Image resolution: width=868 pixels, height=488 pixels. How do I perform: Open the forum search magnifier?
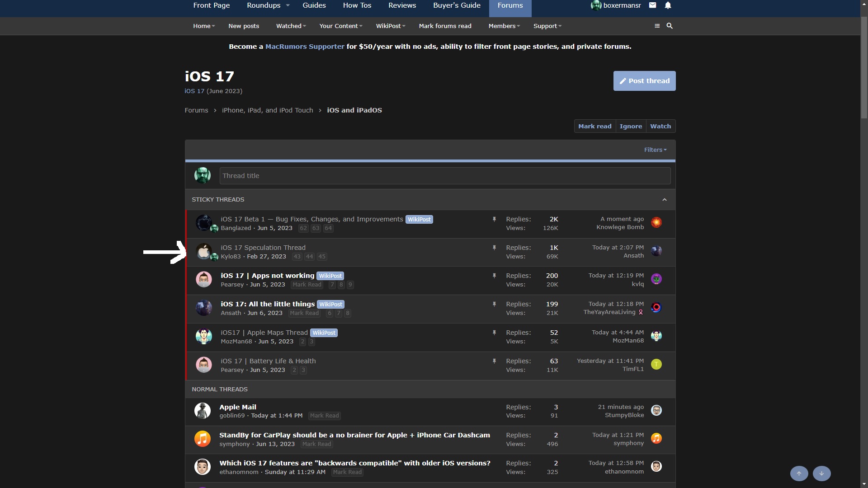[670, 26]
